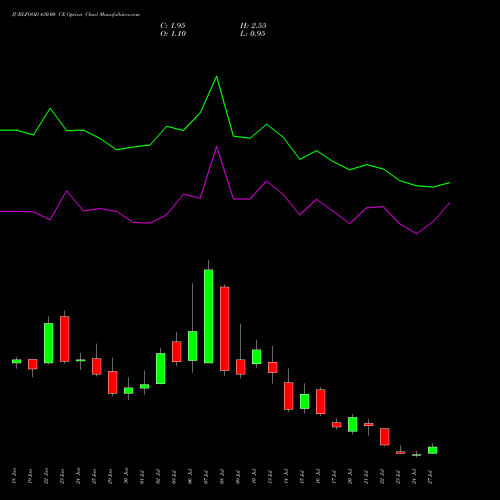Click the "27 Jul" date label
Image resolution: width=500 pixels, height=500 pixels.
tap(430, 477)
